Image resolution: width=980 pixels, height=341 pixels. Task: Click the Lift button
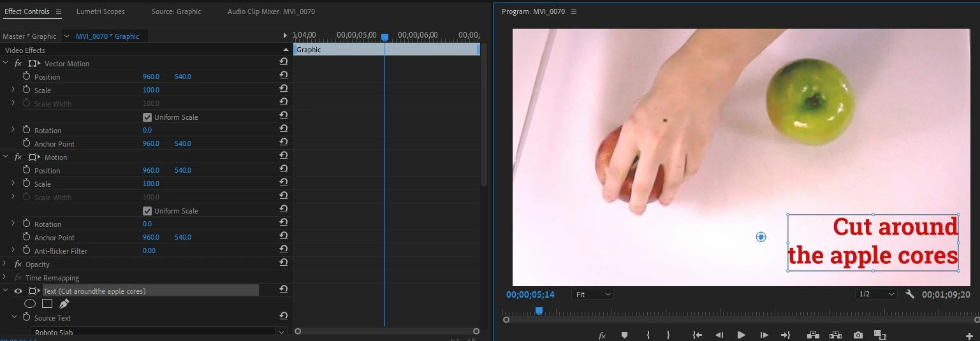813,335
